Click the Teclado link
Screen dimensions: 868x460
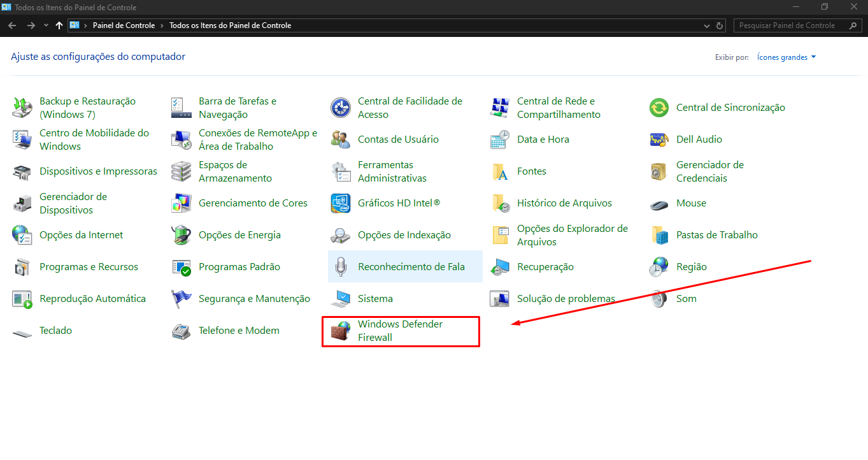click(55, 331)
